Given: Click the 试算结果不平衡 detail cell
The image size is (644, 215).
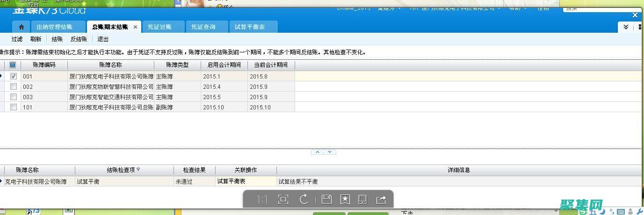Looking at the screenshot, I should pos(458,181).
